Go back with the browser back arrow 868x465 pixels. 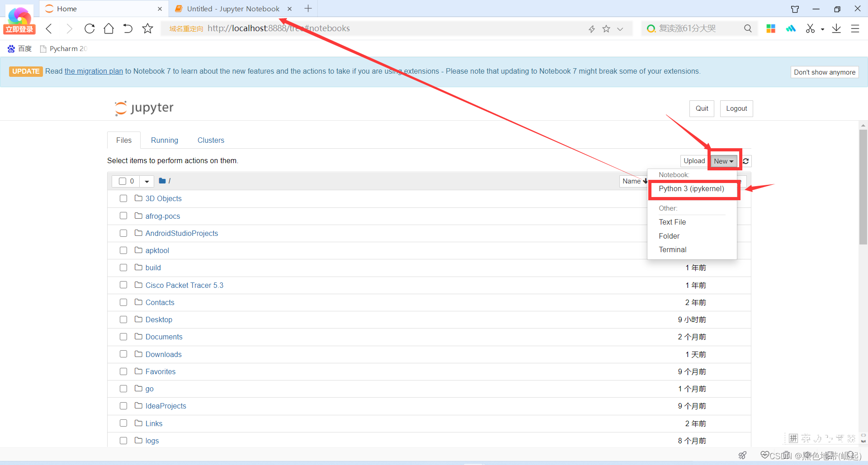tap(49, 28)
